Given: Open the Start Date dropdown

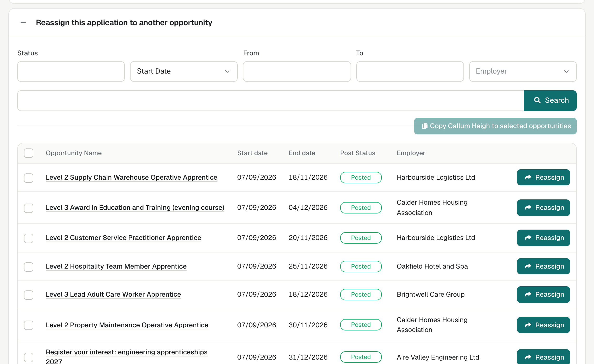Looking at the screenshot, I should tap(184, 71).
